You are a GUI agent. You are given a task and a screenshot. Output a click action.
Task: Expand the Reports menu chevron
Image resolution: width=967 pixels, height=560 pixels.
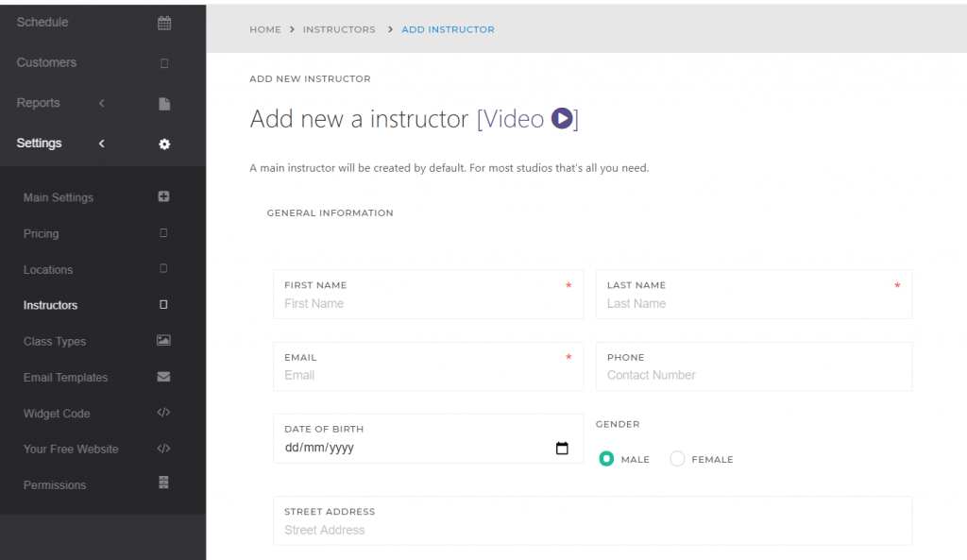(101, 103)
